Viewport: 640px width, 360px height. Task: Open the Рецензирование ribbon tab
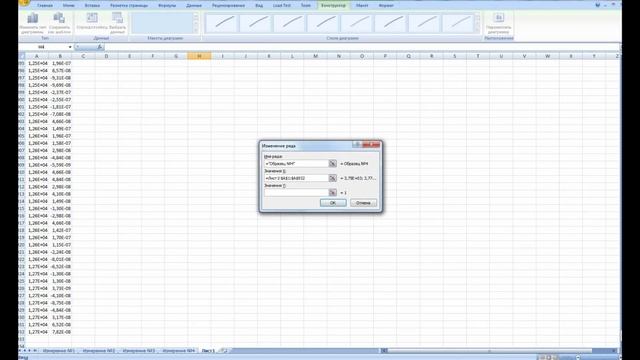click(x=229, y=6)
